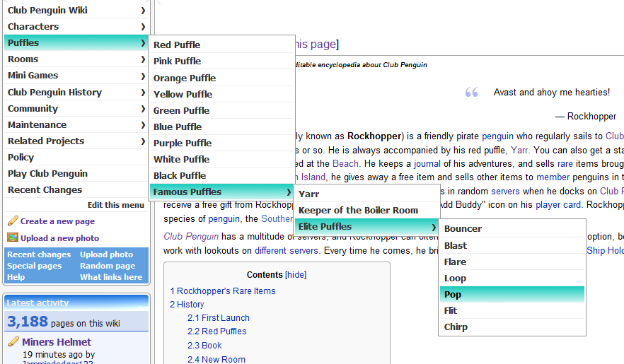Screen dimensions: 624x364
Task: Expand the Mini Games submenu arrow
Action: (x=143, y=76)
